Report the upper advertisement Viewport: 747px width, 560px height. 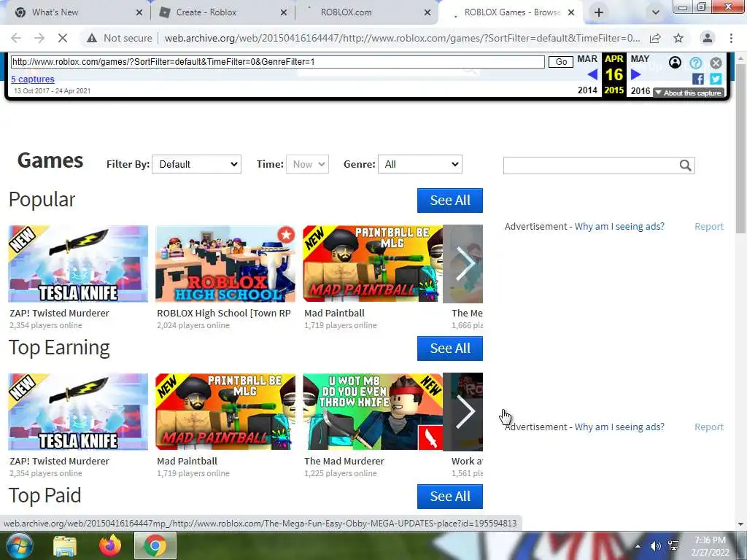pos(709,227)
